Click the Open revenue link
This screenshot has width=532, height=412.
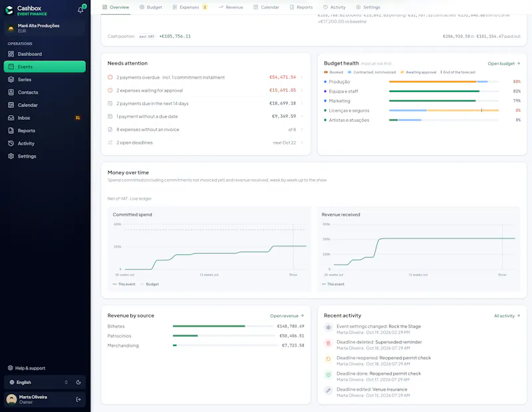[x=287, y=316]
